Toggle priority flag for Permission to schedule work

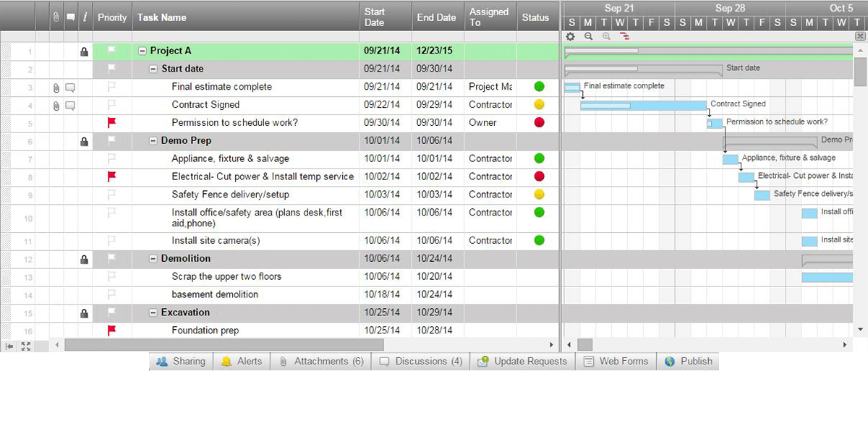pyautogui.click(x=112, y=123)
